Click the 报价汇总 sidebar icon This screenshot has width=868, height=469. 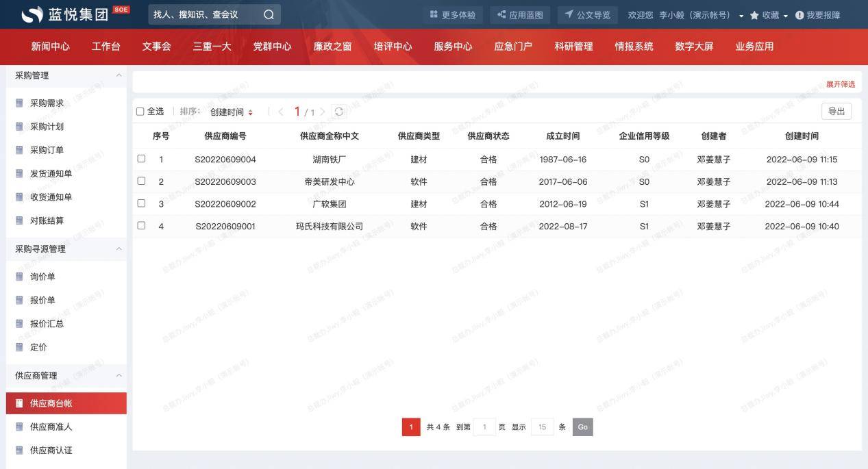click(19, 324)
